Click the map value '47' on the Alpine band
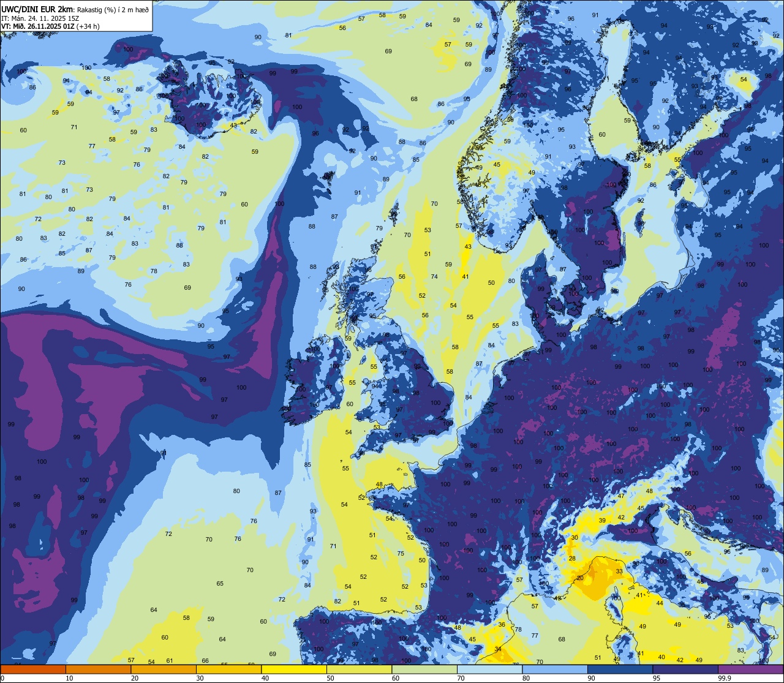This screenshot has height=683, width=784. 621,496
